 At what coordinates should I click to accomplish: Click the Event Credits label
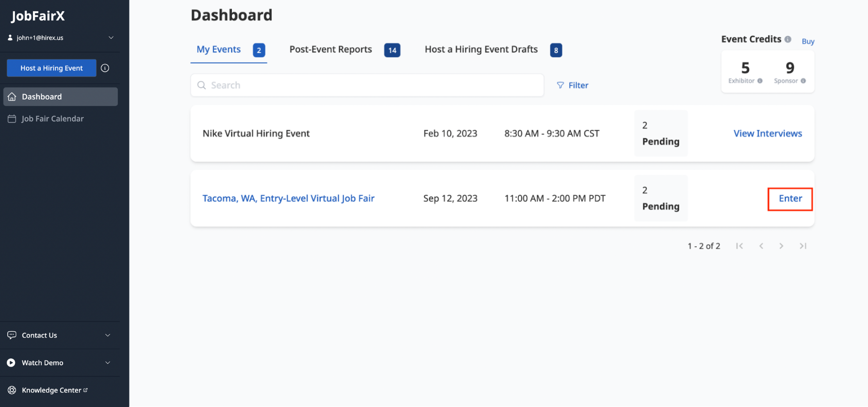click(751, 39)
